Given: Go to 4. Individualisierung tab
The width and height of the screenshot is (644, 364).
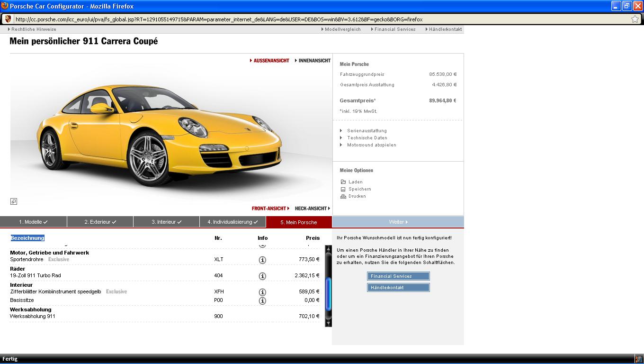Looking at the screenshot, I should click(233, 222).
